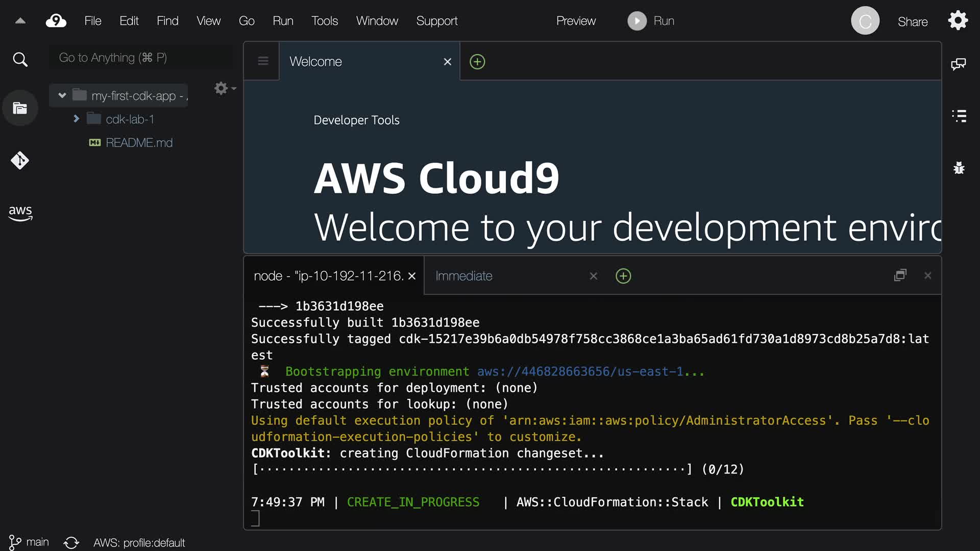Screen dimensions: 980x551
Task: Click the Cloud9 logo icon in menu bar
Action: tap(56, 21)
